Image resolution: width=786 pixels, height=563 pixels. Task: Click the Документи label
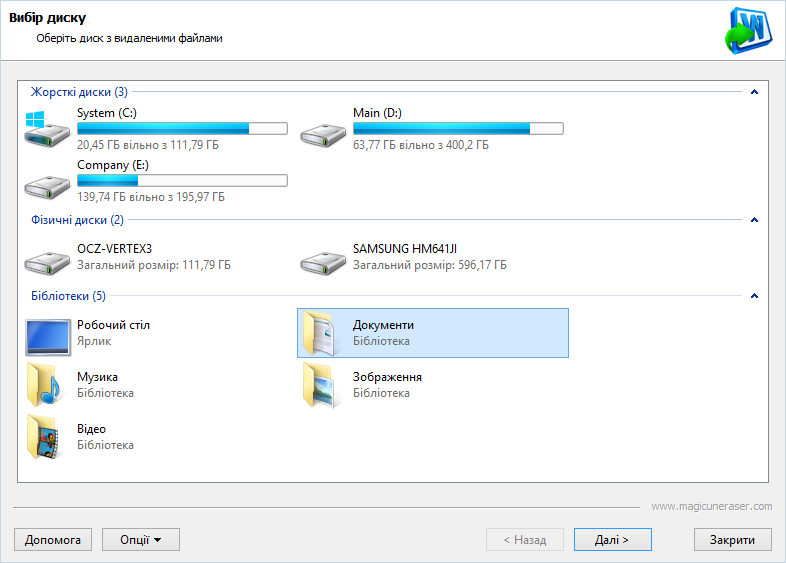(383, 325)
